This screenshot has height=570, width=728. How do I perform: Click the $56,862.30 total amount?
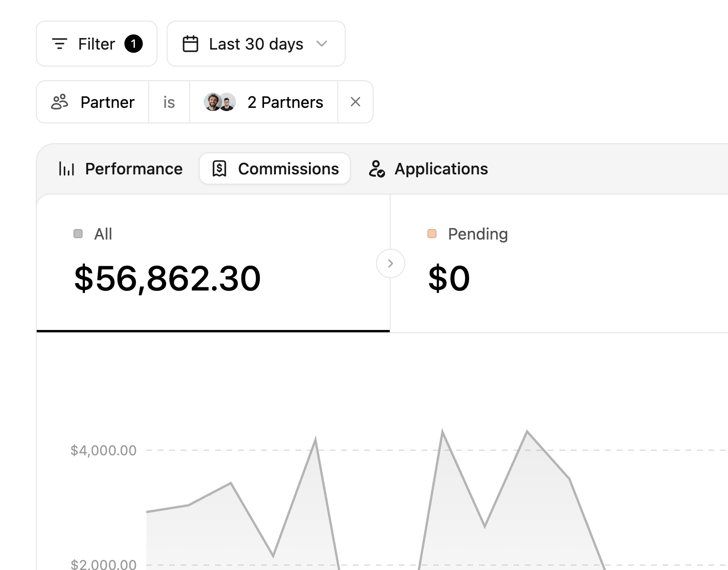click(x=168, y=279)
